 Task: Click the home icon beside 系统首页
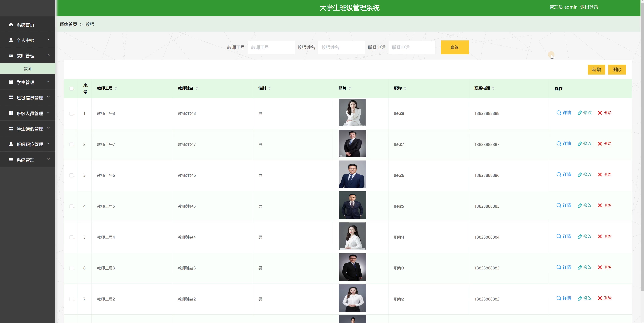pos(11,25)
